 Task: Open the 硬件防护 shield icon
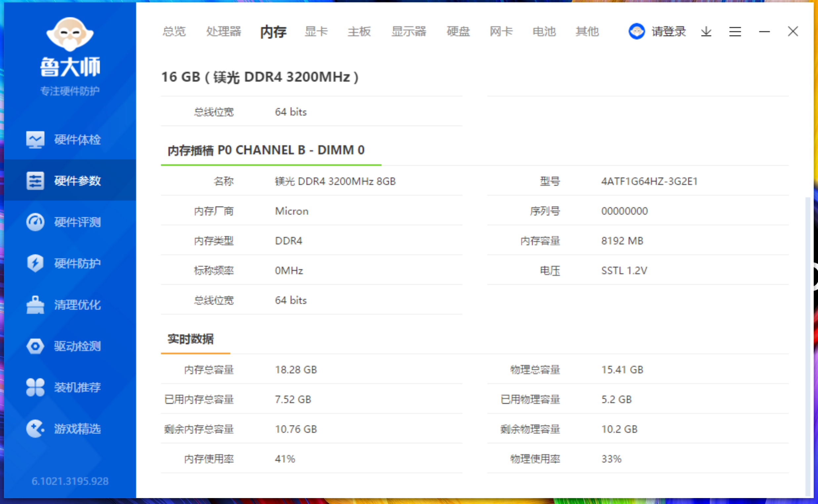click(x=35, y=263)
